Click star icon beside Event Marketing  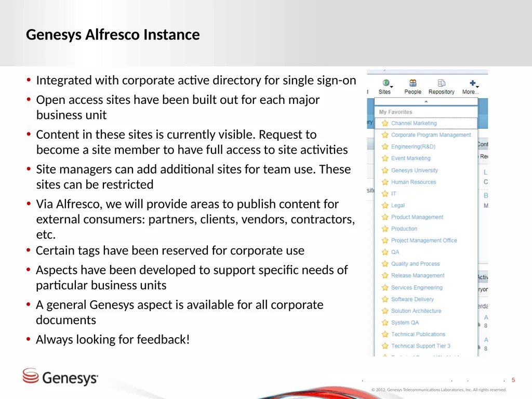tap(385, 158)
